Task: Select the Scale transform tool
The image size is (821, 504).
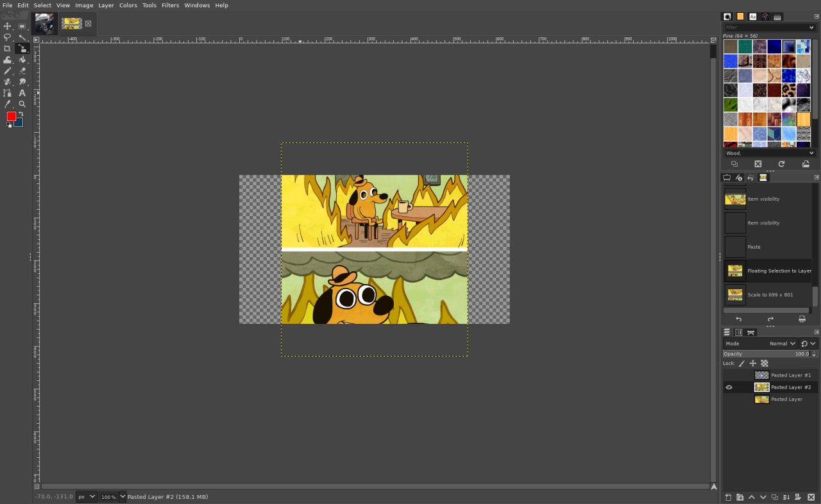Action: [x=22, y=48]
